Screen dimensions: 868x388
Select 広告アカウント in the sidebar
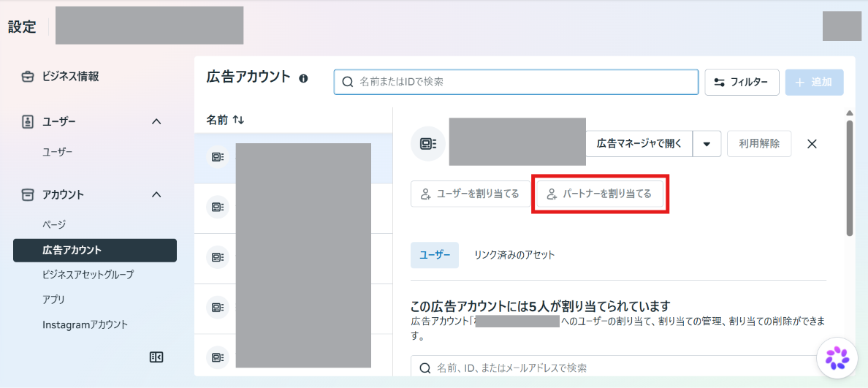pos(95,250)
